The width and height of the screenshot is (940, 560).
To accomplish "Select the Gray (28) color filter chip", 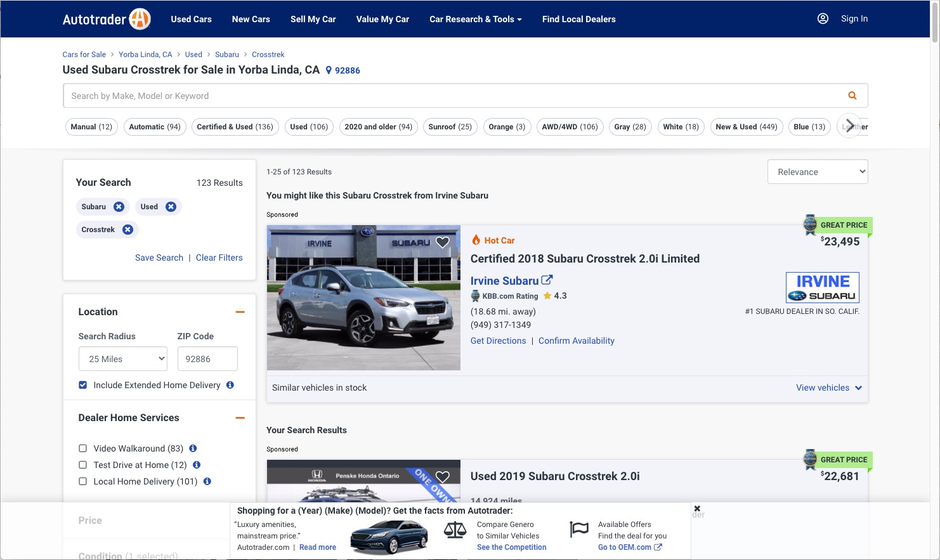I will click(630, 127).
